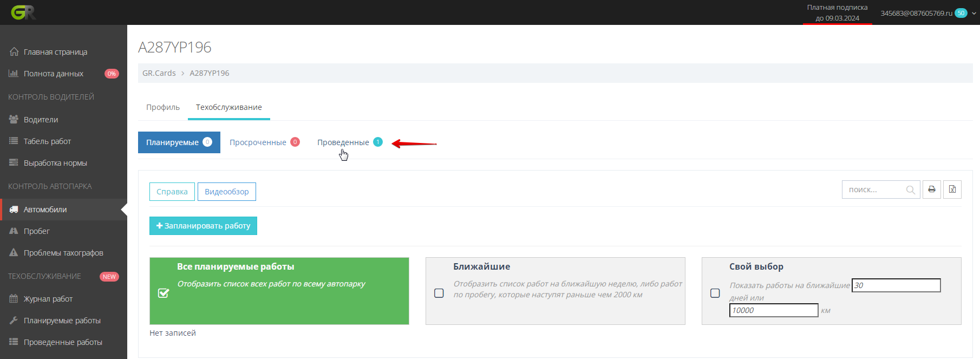Enable the Свой выбор checkbox

pyautogui.click(x=715, y=293)
